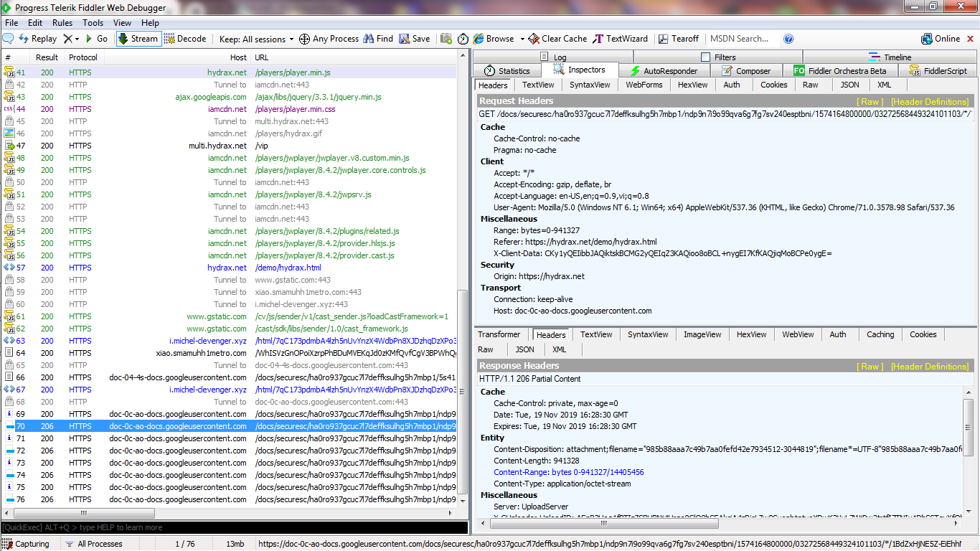The width and height of the screenshot is (980, 551).
Task: Select session 57 /demo/hydrax.html row
Action: (x=230, y=268)
